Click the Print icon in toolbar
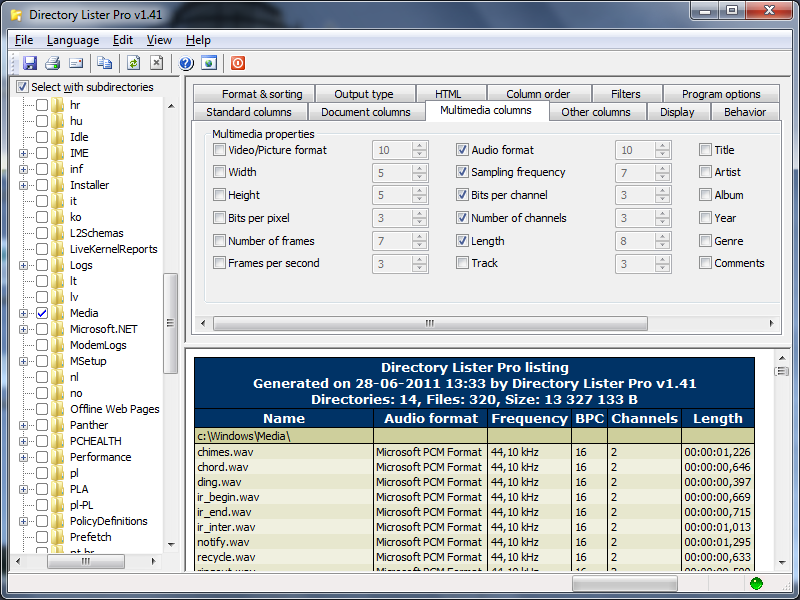Image resolution: width=800 pixels, height=600 pixels. coord(52,63)
